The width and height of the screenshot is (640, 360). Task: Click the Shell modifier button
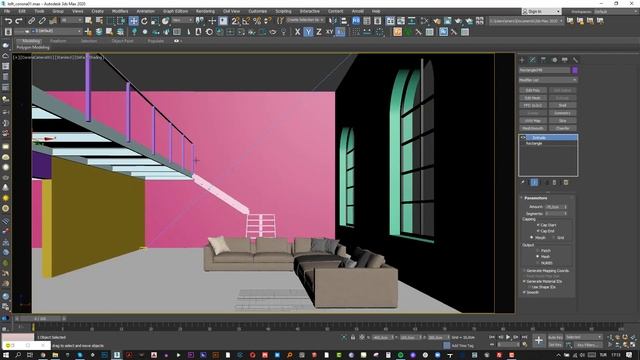[x=562, y=105]
